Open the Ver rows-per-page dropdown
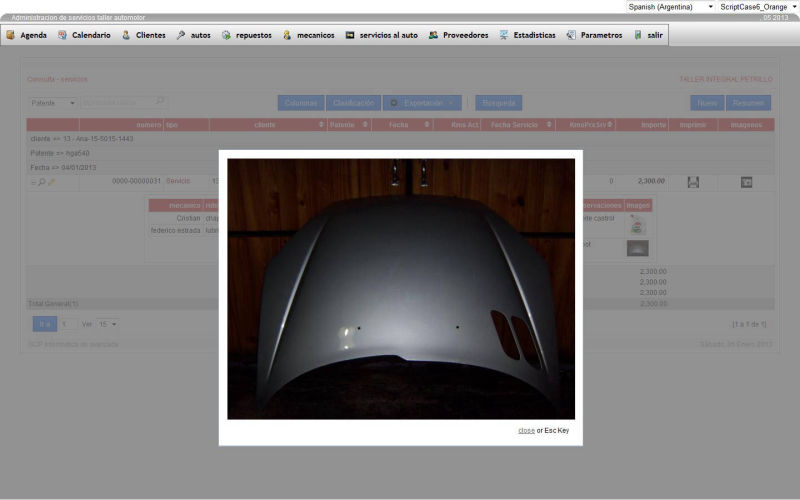 coord(108,324)
